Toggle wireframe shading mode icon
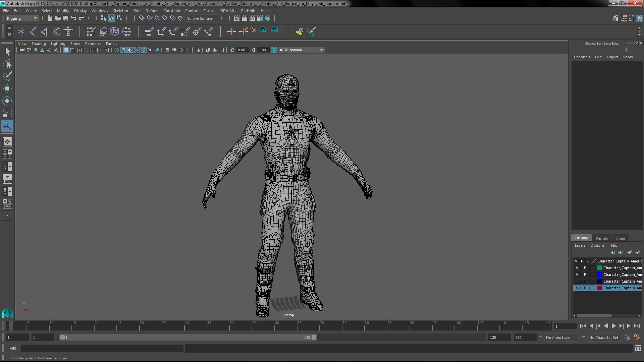Image resolution: width=644 pixels, height=362 pixels. (x=117, y=50)
